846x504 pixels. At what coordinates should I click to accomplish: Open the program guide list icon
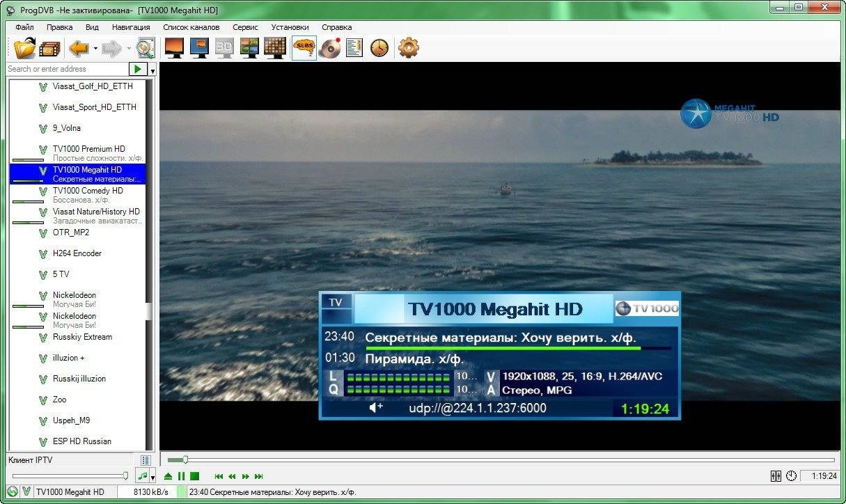pos(354,48)
